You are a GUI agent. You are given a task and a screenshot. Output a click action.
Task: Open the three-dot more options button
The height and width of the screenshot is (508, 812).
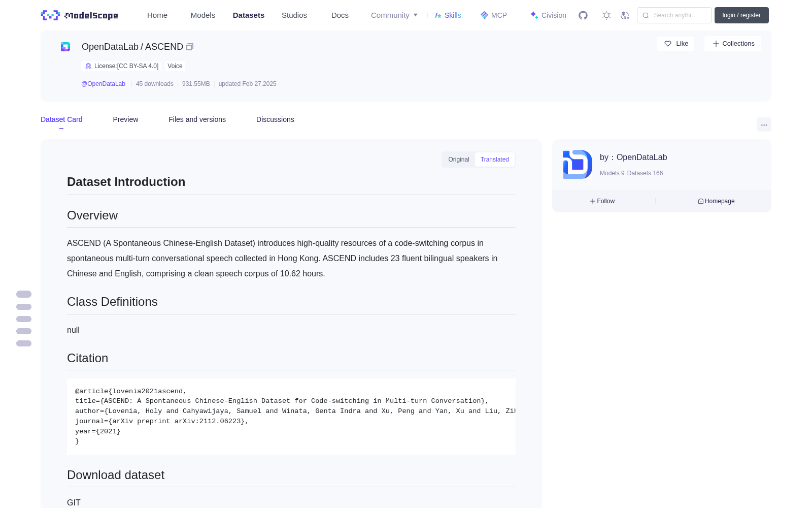click(x=764, y=124)
